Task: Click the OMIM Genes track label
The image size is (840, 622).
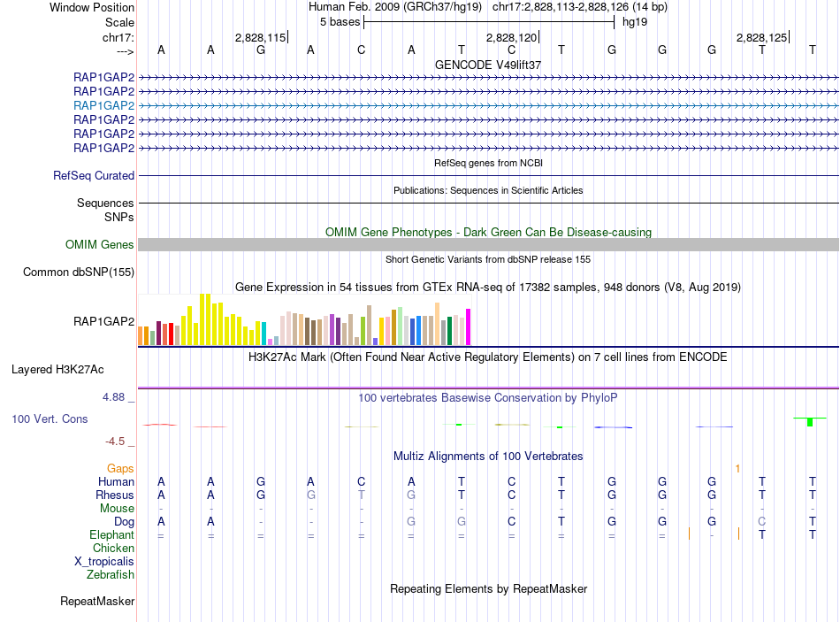Action: click(x=99, y=245)
